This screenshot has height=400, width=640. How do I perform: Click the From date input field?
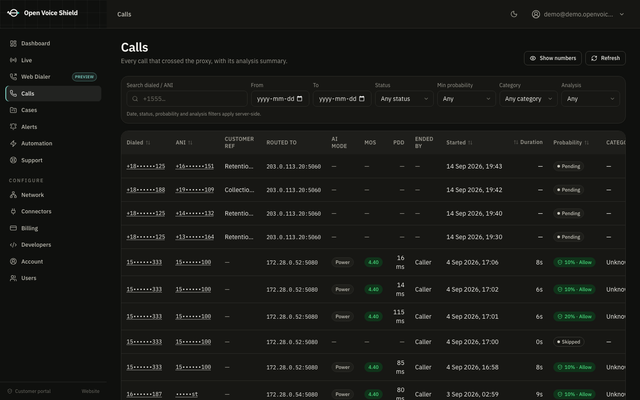coord(280,99)
